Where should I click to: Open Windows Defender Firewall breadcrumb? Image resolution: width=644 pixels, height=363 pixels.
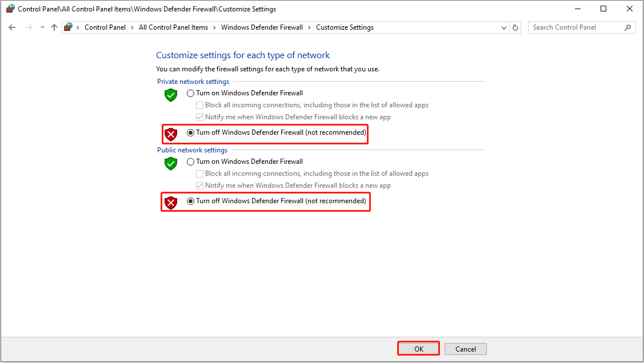262,27
